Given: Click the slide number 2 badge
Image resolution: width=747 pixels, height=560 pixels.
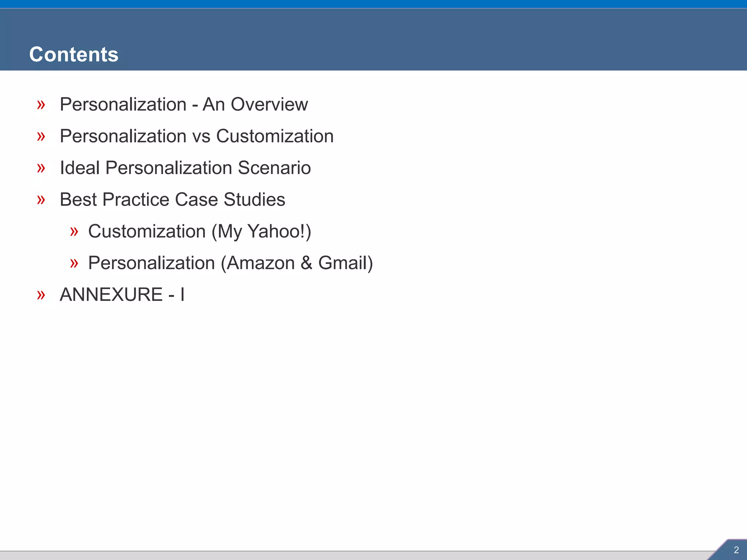Looking at the screenshot, I should (x=736, y=550).
